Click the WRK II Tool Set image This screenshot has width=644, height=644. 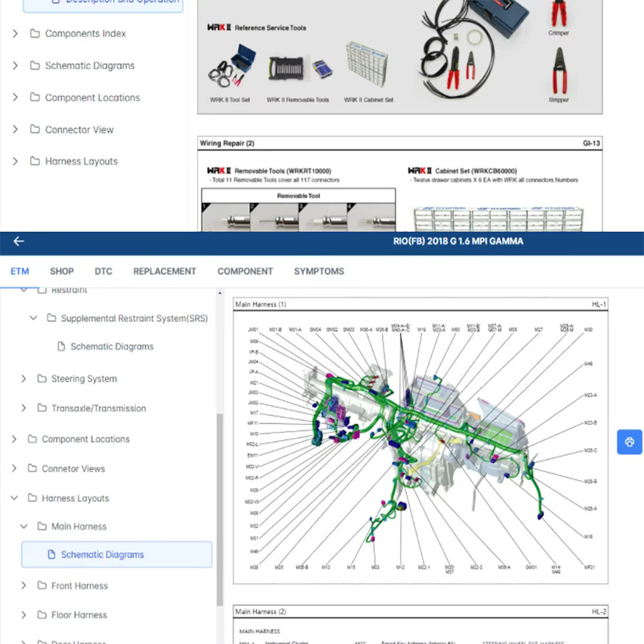click(x=233, y=66)
